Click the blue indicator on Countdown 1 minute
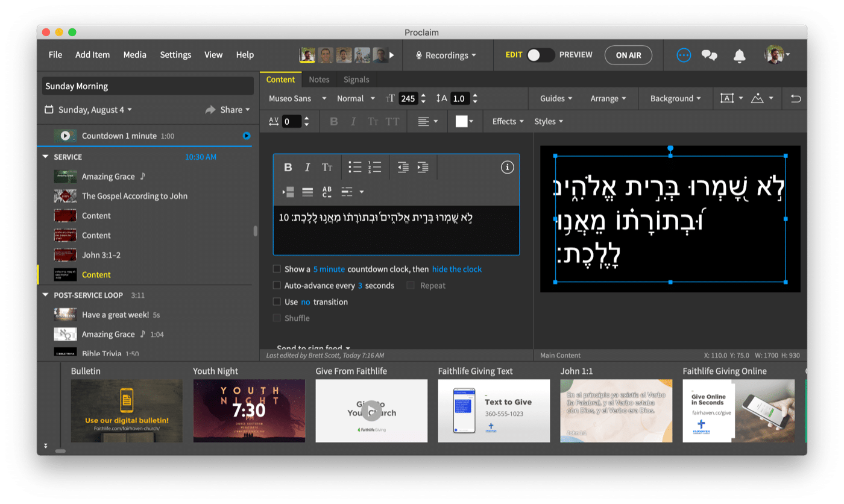Screen dimensions: 844x504 [x=247, y=136]
